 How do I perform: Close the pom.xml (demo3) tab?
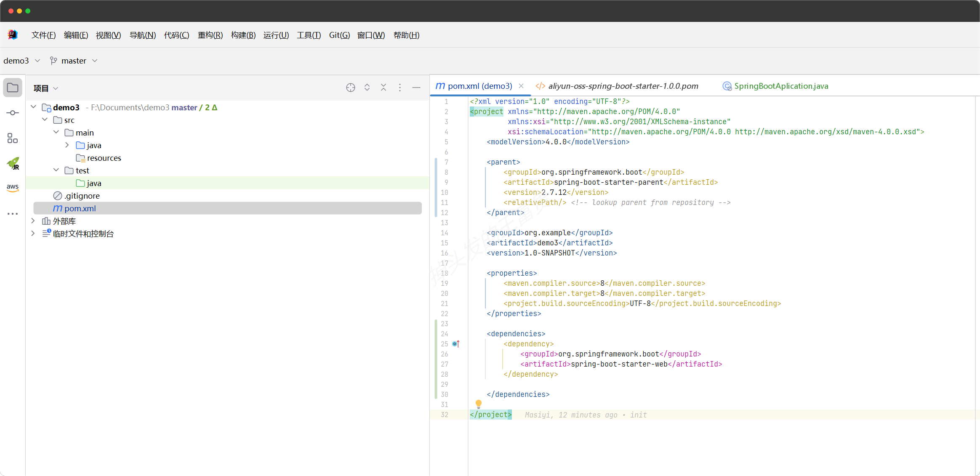point(521,86)
